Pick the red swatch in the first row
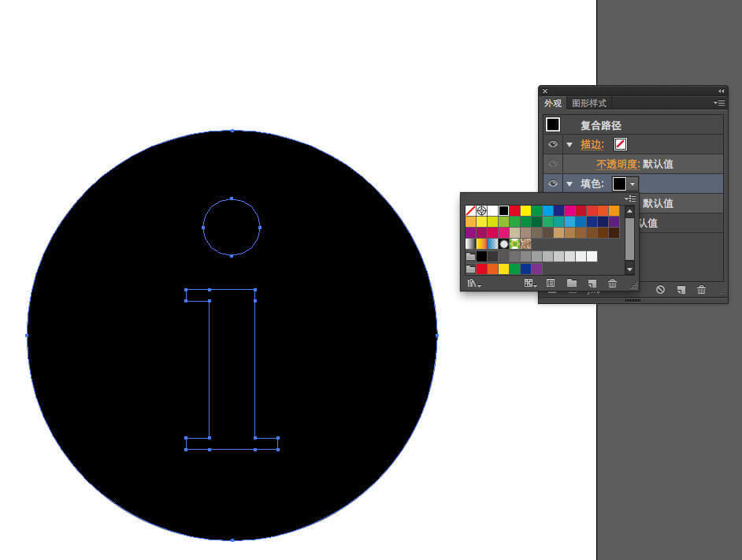The image size is (742, 560). click(514, 210)
